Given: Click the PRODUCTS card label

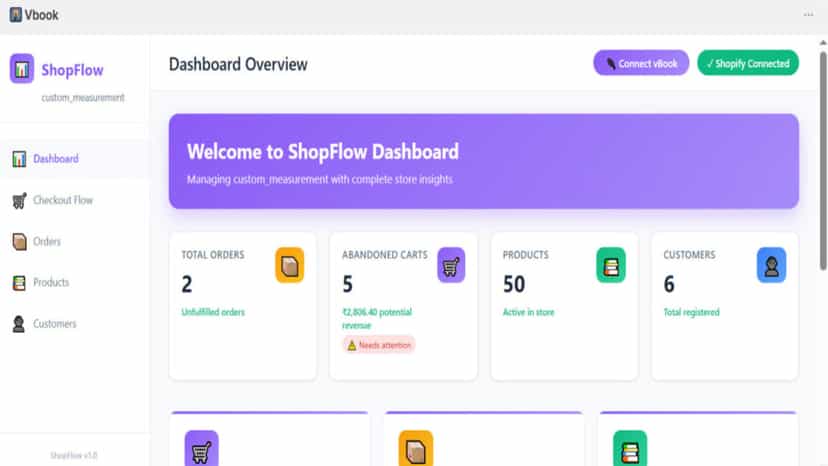Looking at the screenshot, I should 525,255.
